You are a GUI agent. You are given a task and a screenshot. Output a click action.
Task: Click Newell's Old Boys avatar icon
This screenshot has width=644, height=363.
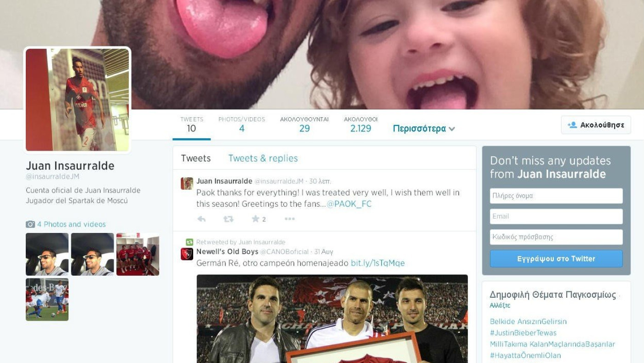click(187, 254)
